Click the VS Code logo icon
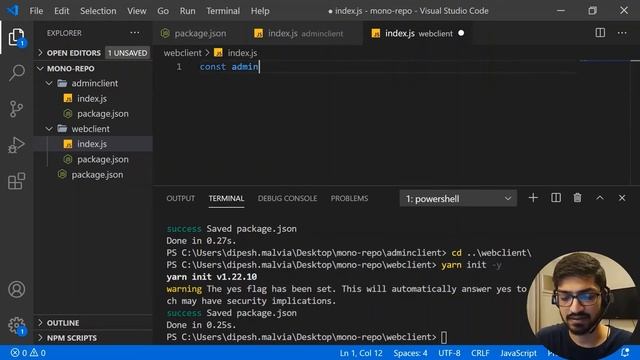Screen dimensions: 640x360 13,11
